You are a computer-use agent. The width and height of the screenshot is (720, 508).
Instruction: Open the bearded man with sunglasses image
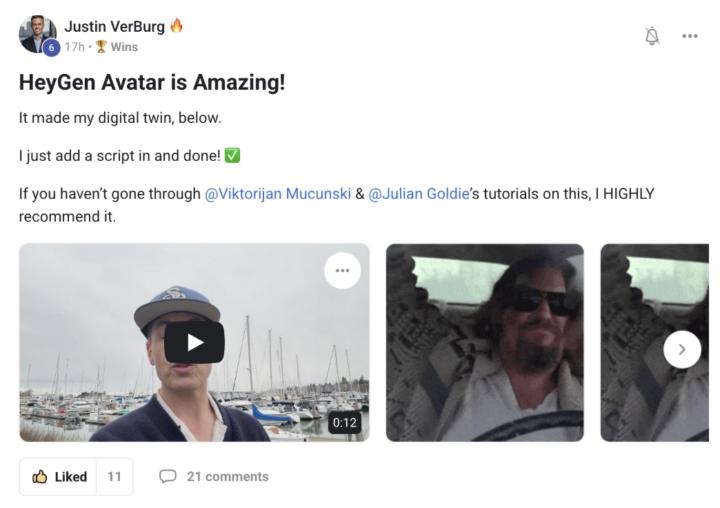(485, 343)
